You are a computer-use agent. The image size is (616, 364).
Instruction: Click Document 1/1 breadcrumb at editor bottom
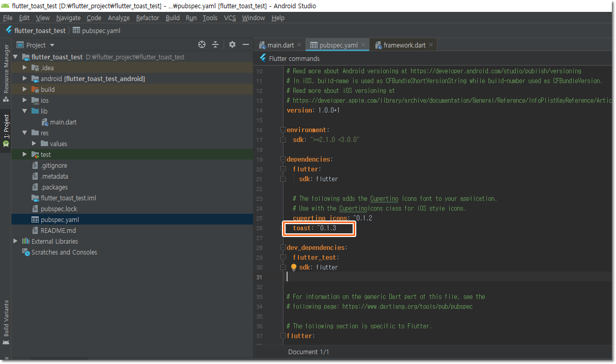pos(308,352)
